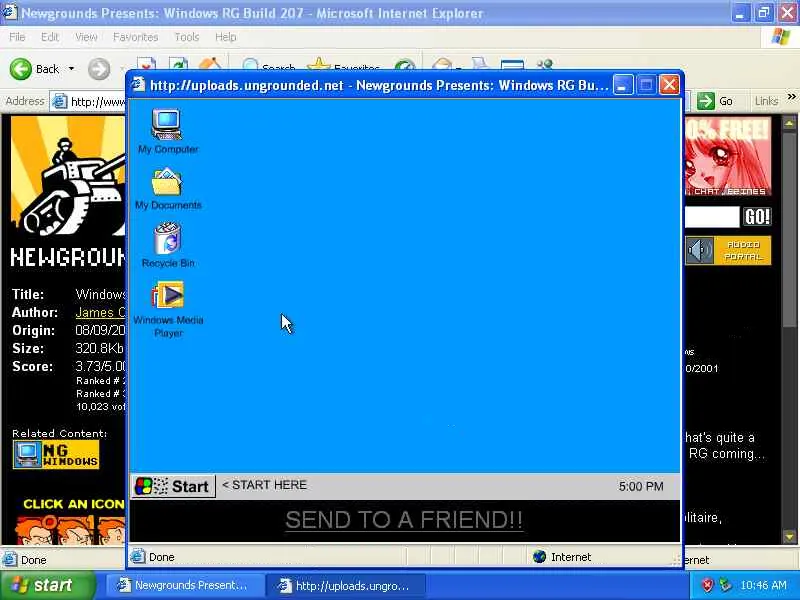Image resolution: width=800 pixels, height=600 pixels.
Task: Minimize the uploads.ungrounded.net popup window
Action: [x=623, y=85]
